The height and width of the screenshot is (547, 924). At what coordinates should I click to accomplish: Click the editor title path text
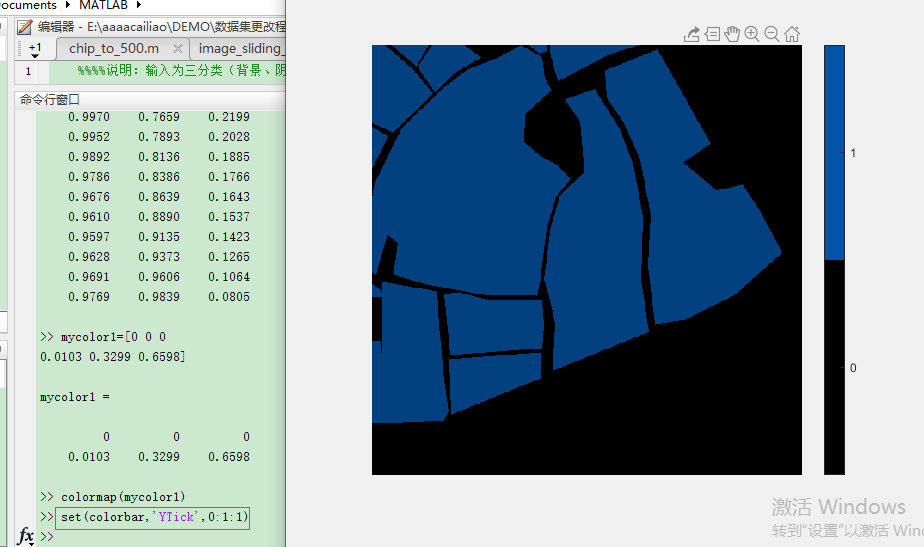(x=162, y=27)
